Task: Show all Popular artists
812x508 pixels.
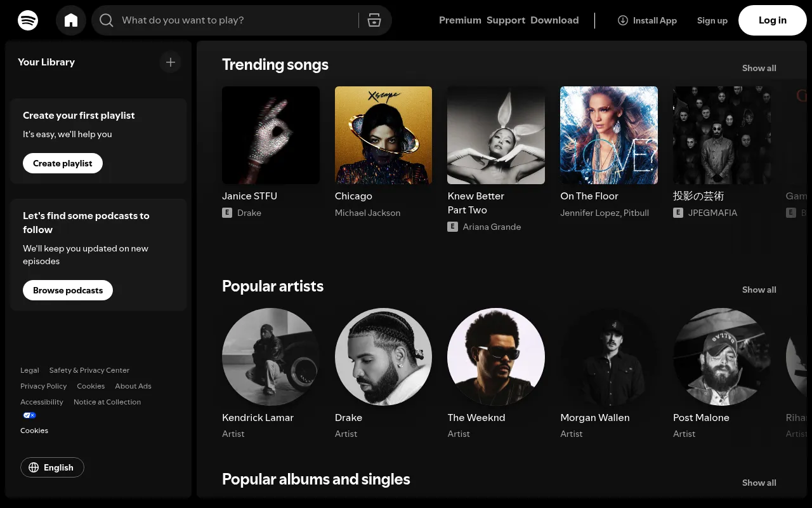Action: (759, 290)
